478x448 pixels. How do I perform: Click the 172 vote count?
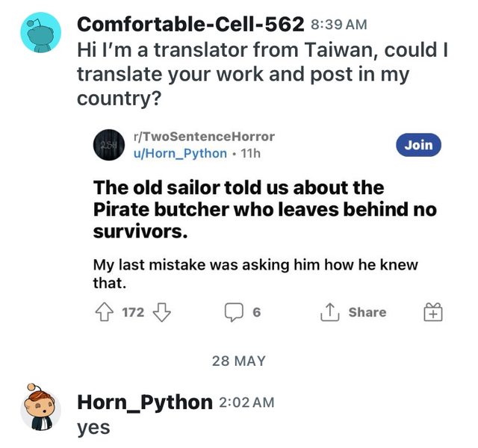(x=132, y=312)
